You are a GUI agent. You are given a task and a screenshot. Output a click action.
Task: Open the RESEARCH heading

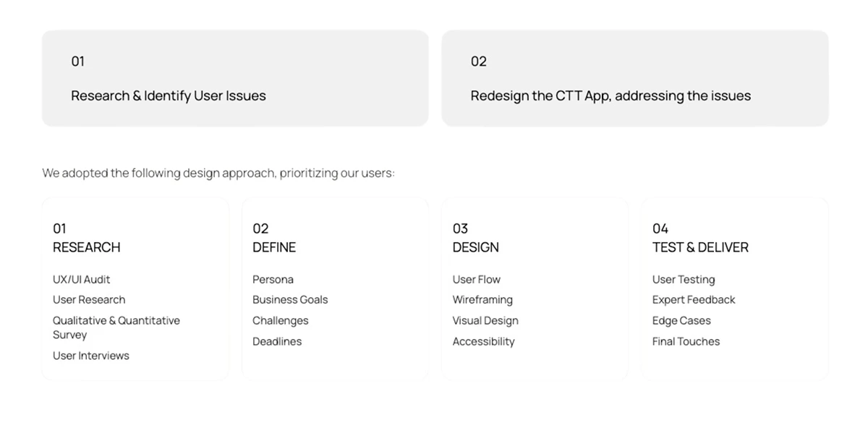(87, 247)
